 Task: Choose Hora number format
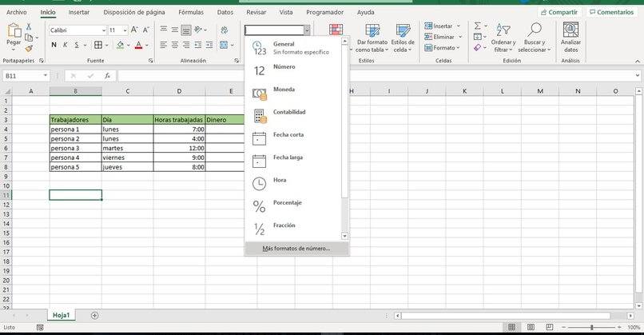pyautogui.click(x=293, y=184)
